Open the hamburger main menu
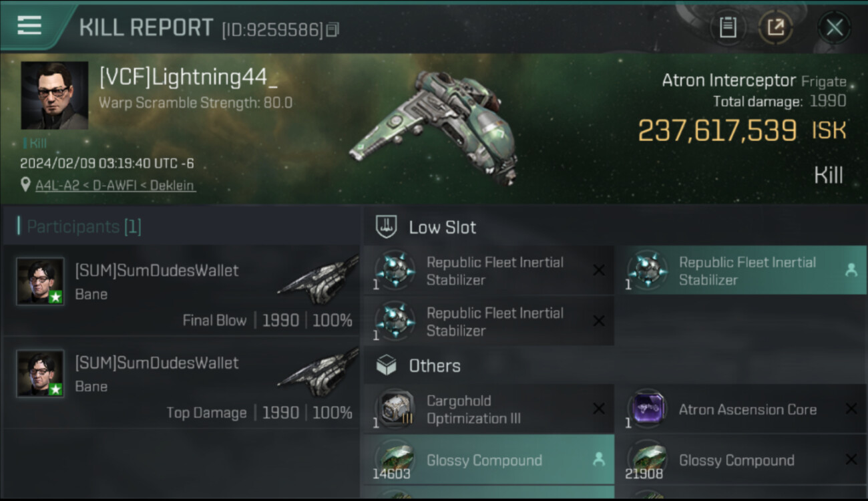868x501 pixels. (x=29, y=25)
